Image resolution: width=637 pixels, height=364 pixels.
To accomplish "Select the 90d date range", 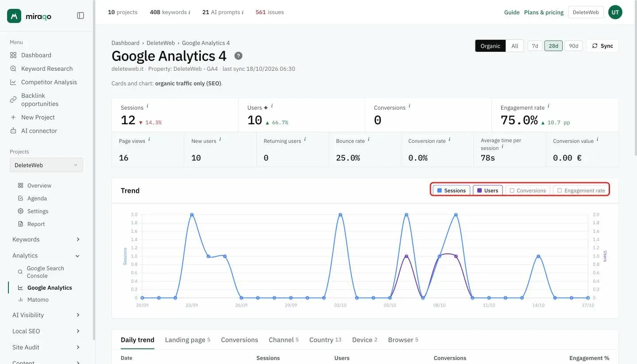I will 573,46.
